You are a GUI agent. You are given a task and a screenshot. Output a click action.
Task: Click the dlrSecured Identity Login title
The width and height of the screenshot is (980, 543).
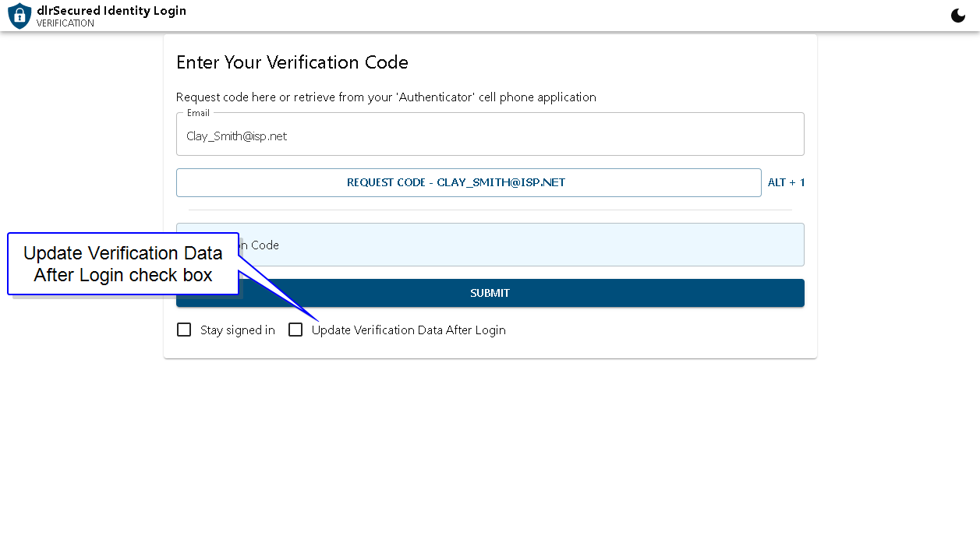pyautogui.click(x=111, y=11)
